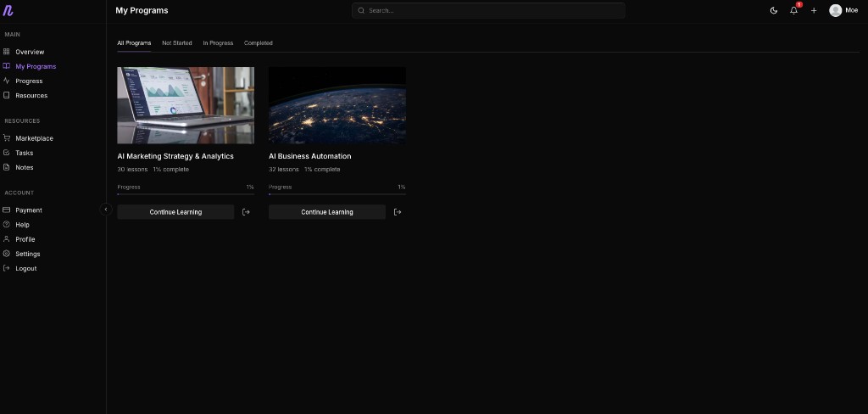Click exit icon on AI Marketing card
This screenshot has height=414, width=868.
click(x=247, y=212)
